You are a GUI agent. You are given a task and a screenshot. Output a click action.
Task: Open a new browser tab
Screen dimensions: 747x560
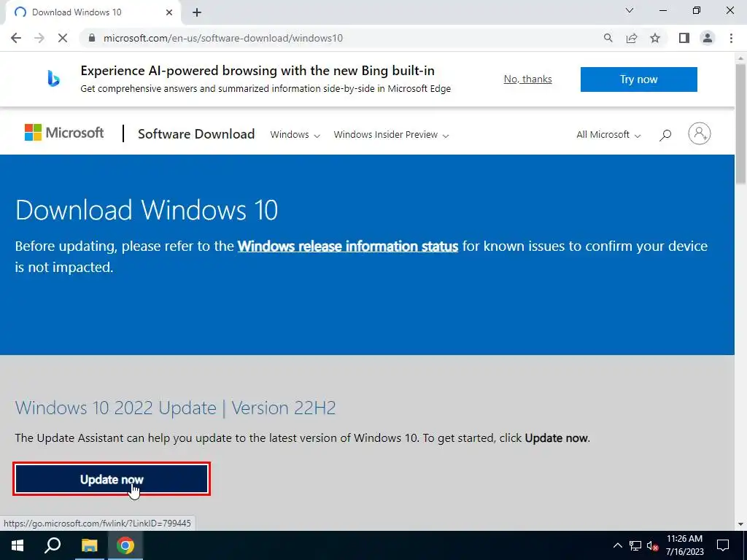pyautogui.click(x=197, y=13)
